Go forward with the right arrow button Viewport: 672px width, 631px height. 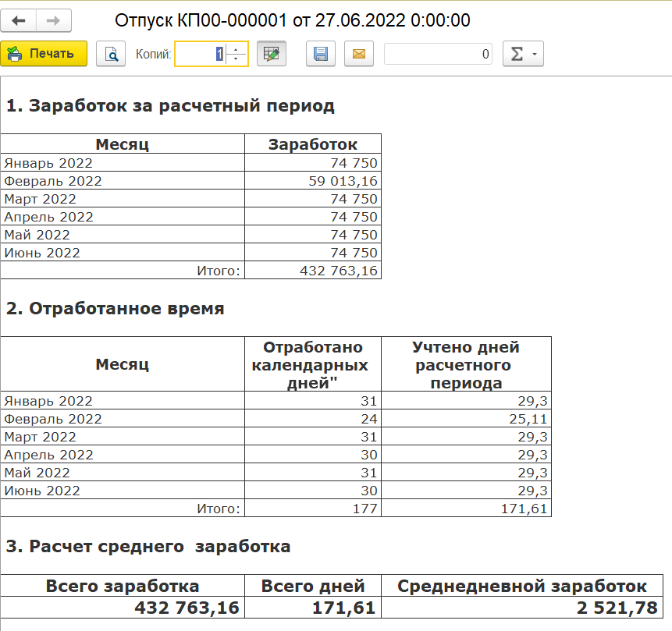point(54,20)
